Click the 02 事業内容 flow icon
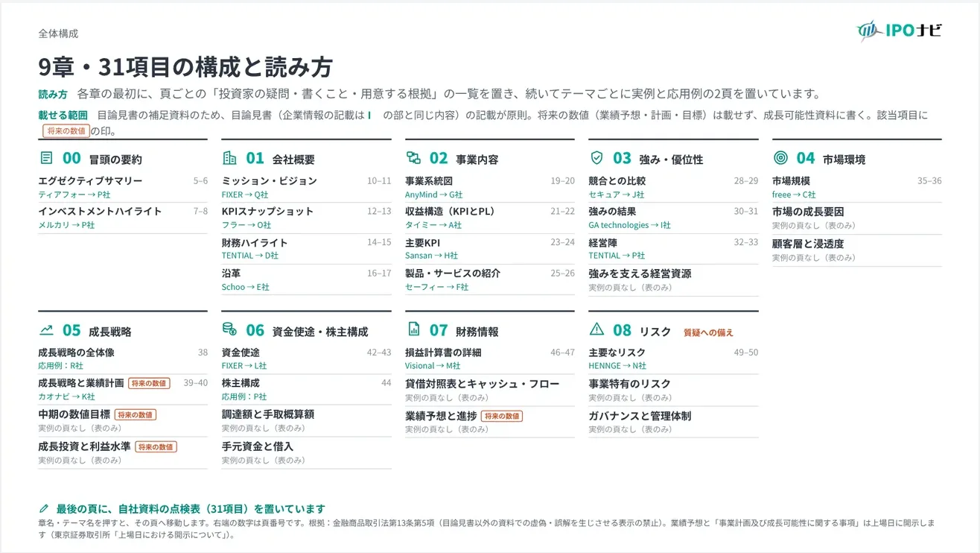The image size is (980, 553). click(413, 158)
